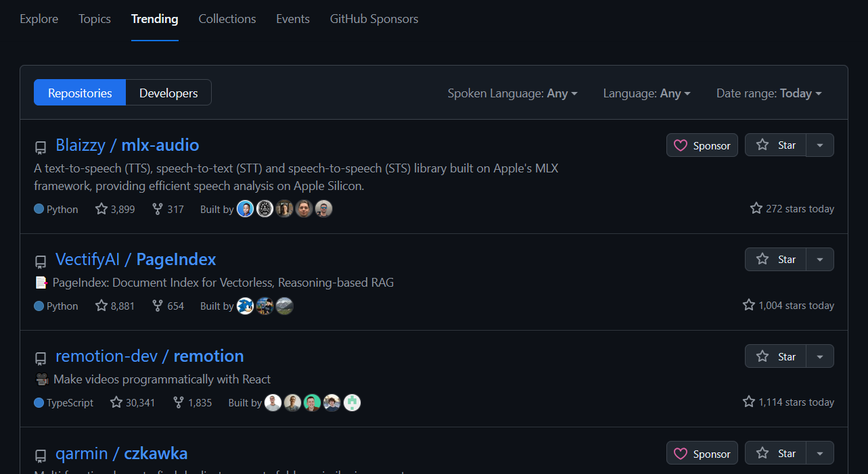
Task: Click last contributor avatar for mlx-audio
Action: pos(324,209)
